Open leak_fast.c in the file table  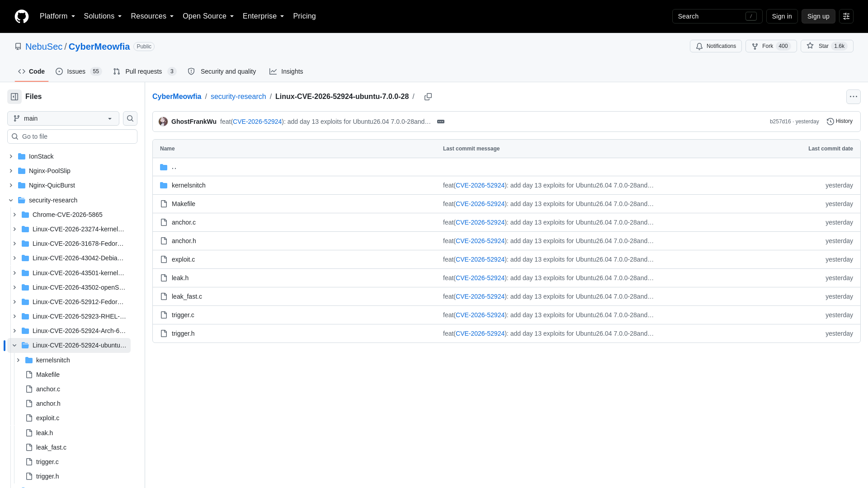click(187, 296)
